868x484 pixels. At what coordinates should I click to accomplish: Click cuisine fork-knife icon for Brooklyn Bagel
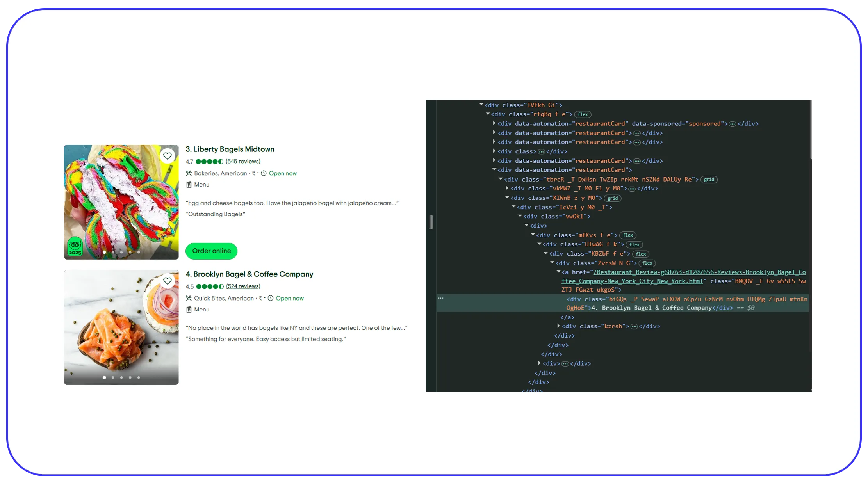189,298
